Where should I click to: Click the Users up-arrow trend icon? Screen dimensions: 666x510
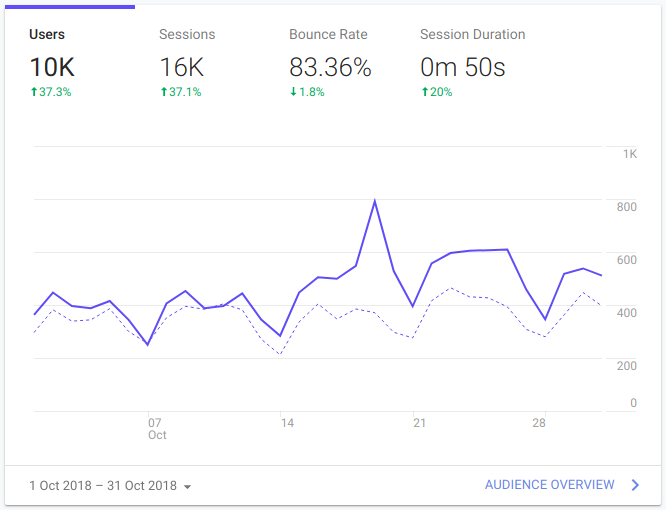click(33, 92)
